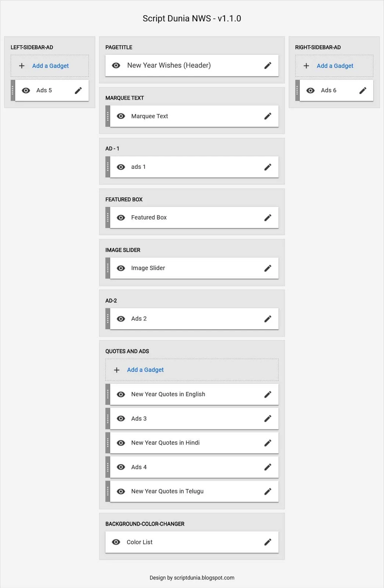Open the Featured Box gadget editor pencil
Image resolution: width=384 pixels, height=588 pixels.
(268, 217)
